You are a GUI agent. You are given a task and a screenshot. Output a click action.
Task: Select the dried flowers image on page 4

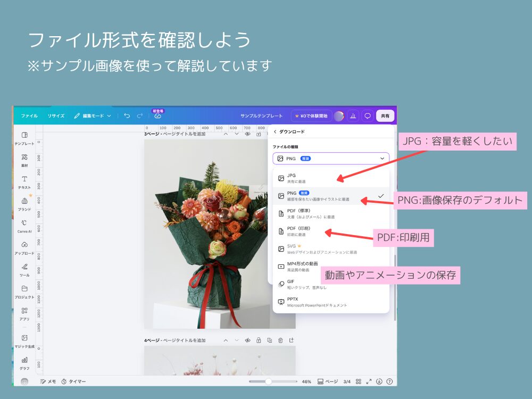pyautogui.click(x=220, y=360)
